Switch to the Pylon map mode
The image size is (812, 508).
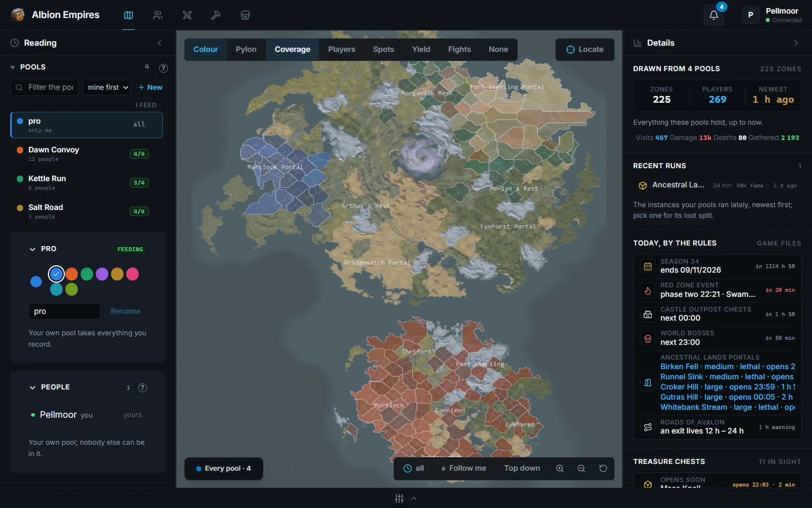tap(246, 50)
